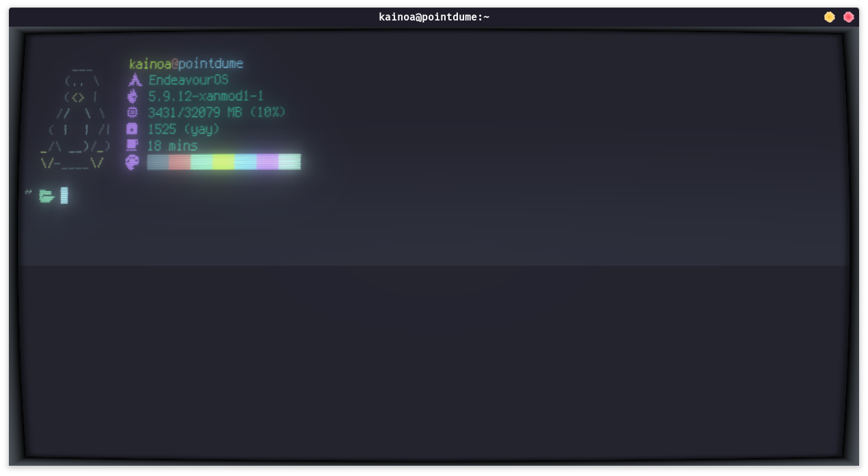Click the white color swatch in palette
This screenshot has height=476, width=868.
click(290, 162)
